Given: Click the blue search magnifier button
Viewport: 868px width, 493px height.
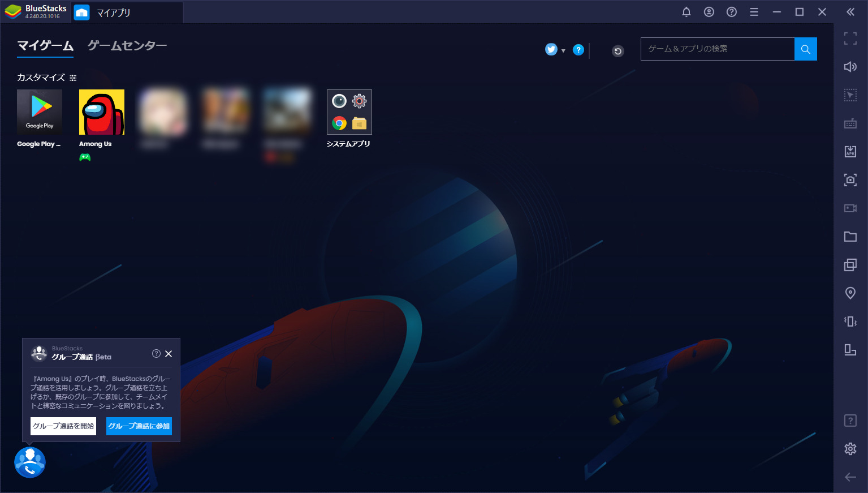Looking at the screenshot, I should pos(806,49).
